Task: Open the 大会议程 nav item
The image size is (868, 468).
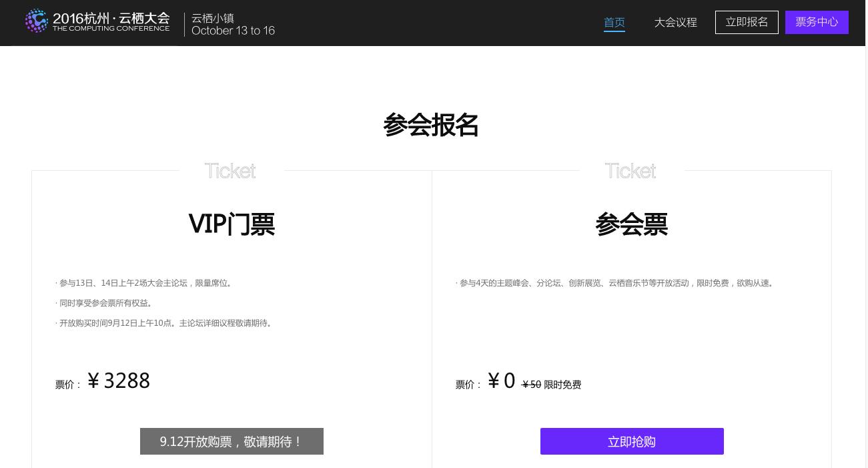Action: (x=675, y=23)
